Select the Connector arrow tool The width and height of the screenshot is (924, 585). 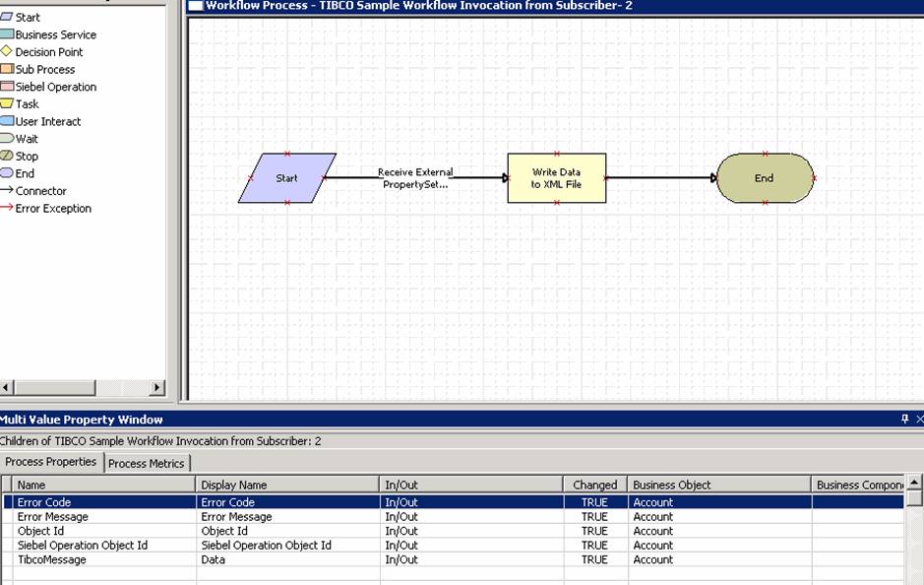(39, 191)
